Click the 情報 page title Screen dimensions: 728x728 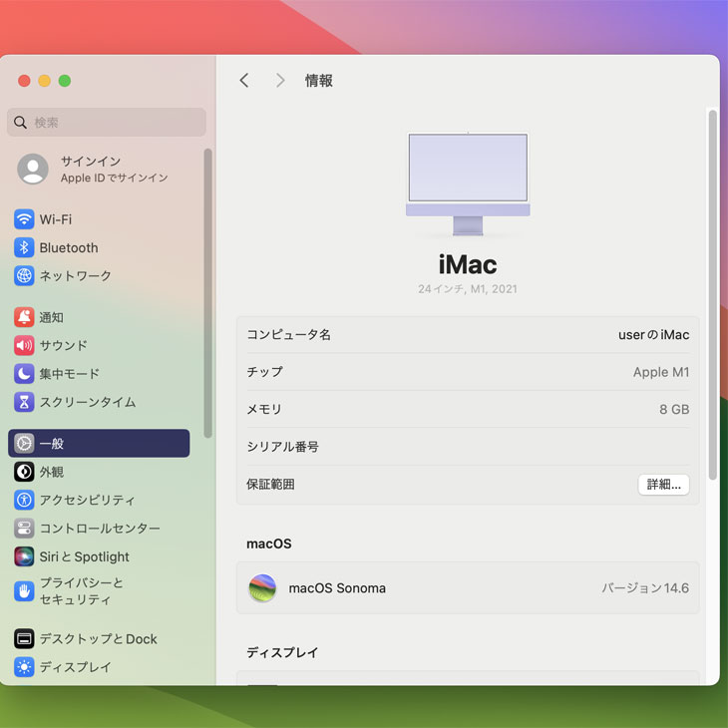coord(318,81)
